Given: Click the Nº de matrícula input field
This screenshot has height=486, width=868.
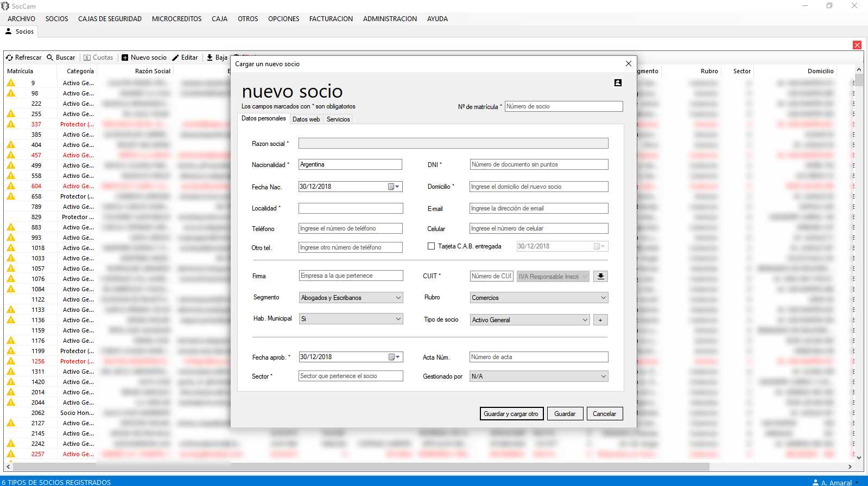Looking at the screenshot, I should [563, 106].
